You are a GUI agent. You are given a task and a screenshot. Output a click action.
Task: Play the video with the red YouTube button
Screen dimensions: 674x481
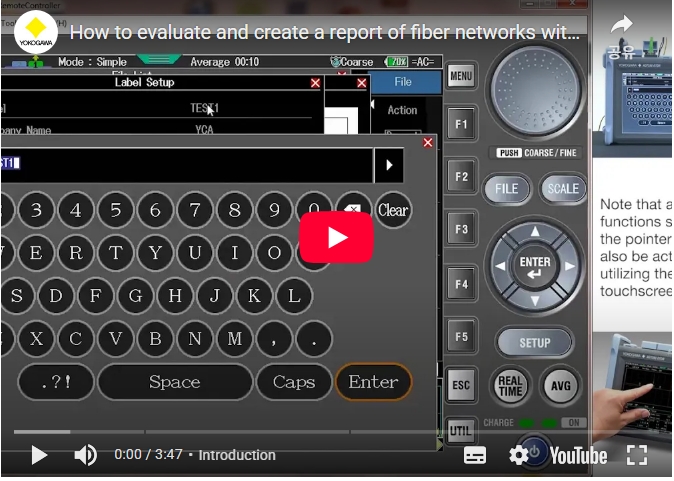(336, 237)
